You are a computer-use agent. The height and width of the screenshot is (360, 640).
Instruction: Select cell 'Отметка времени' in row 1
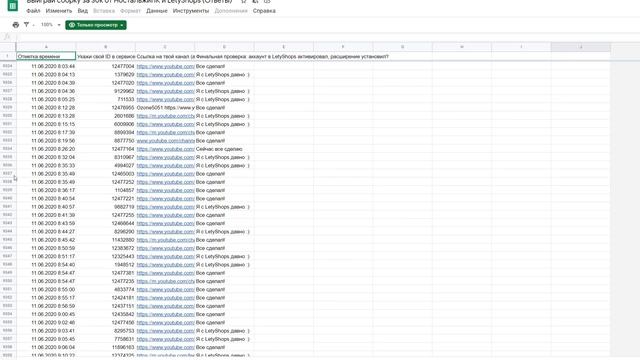click(46, 56)
